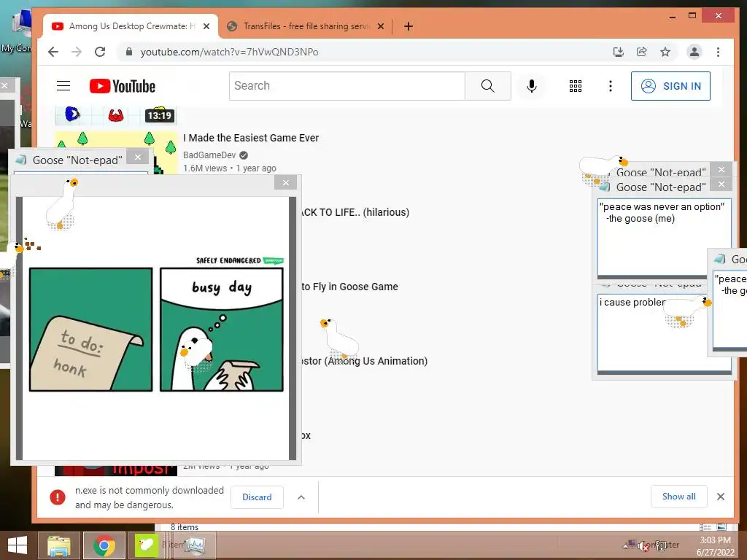The height and width of the screenshot is (560, 747).
Task: Reload the YouTube page
Action: [x=99, y=52]
